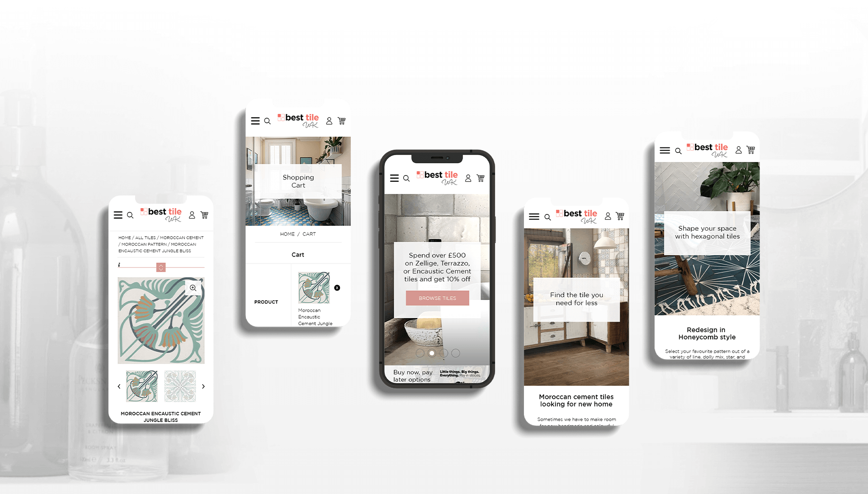Click the previous thumbnail arrow on product page
Image resolution: width=868 pixels, height=494 pixels.
point(118,387)
